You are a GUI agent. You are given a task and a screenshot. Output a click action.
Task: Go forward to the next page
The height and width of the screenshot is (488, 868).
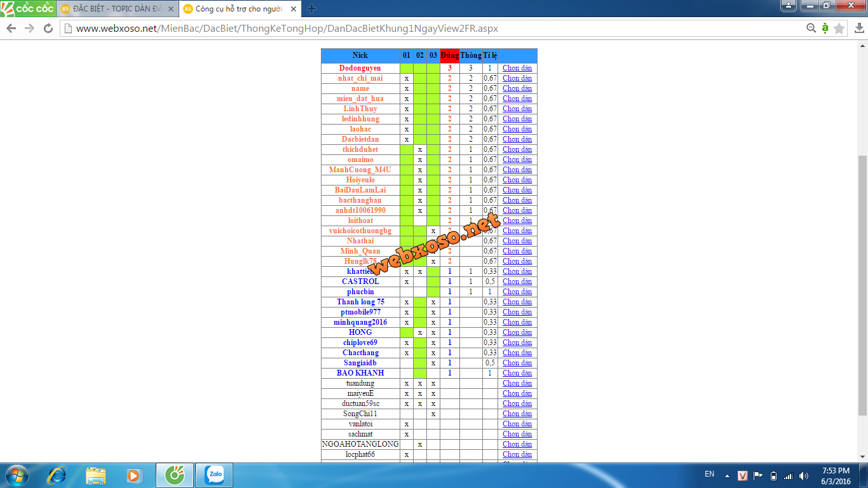tap(29, 28)
